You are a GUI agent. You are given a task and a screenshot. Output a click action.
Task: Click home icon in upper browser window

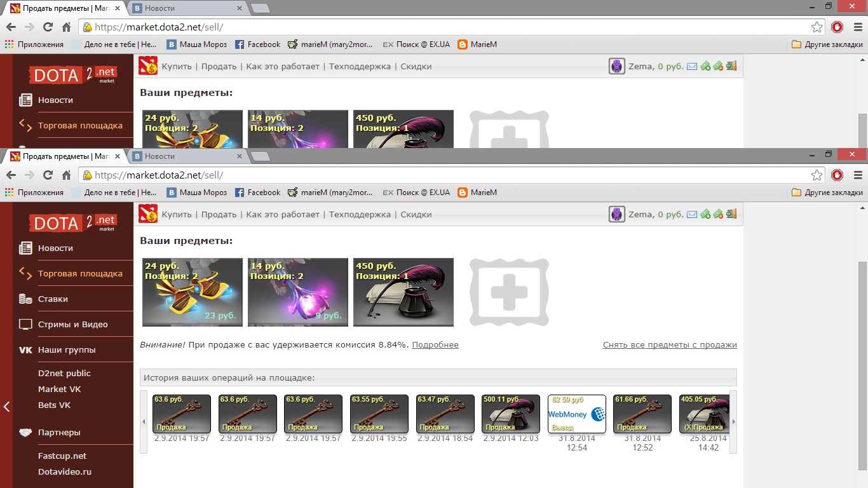tap(66, 27)
